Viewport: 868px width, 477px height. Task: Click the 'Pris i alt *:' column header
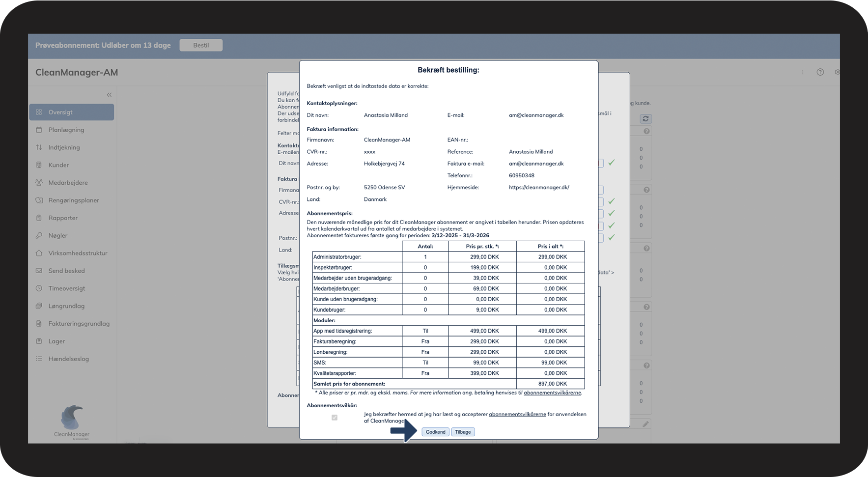(x=551, y=247)
